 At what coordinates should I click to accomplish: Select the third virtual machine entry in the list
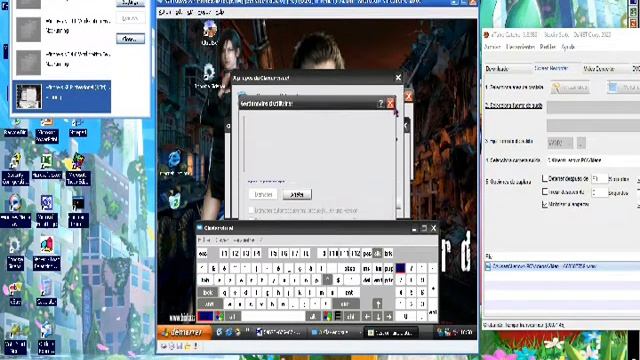(62, 62)
